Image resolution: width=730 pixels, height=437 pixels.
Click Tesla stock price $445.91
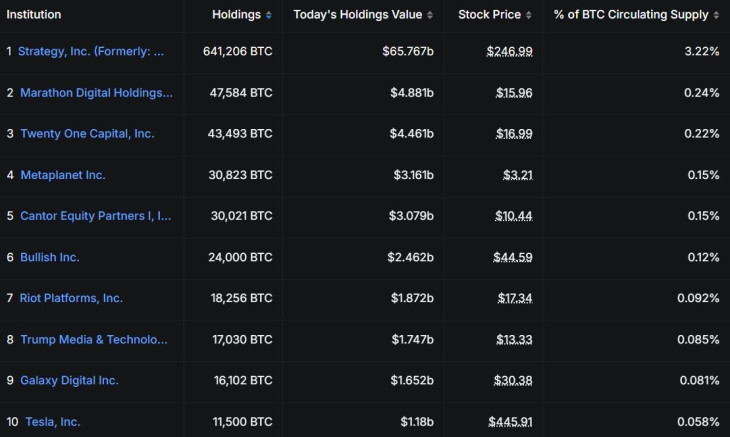510,422
